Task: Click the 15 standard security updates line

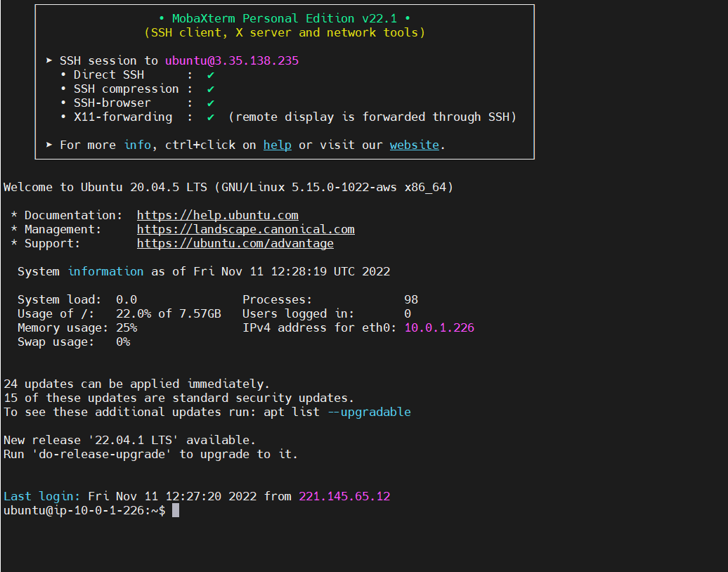Action: pos(178,398)
